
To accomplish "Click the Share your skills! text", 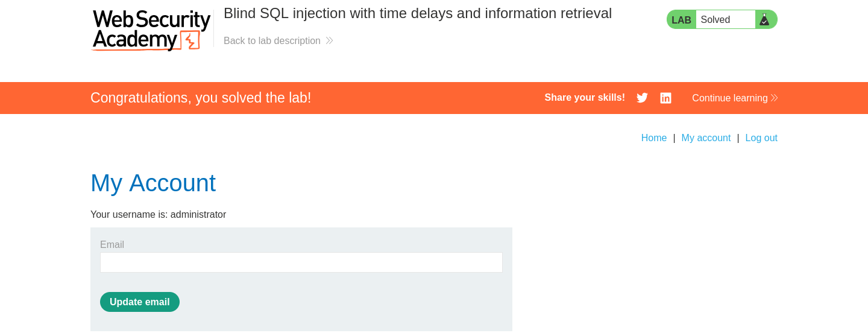I will [585, 97].
